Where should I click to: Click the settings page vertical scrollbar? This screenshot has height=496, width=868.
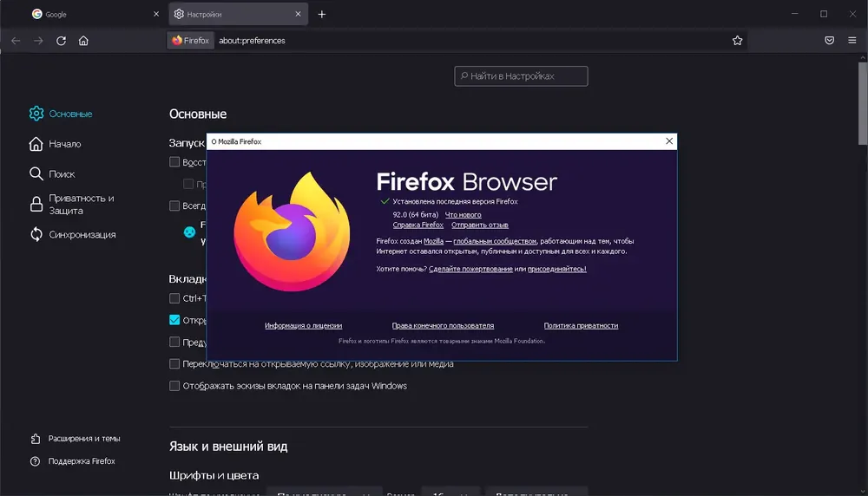click(863, 104)
